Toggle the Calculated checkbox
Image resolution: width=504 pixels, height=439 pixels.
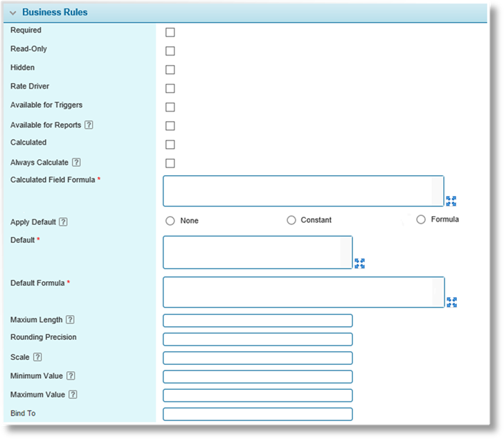[170, 144]
